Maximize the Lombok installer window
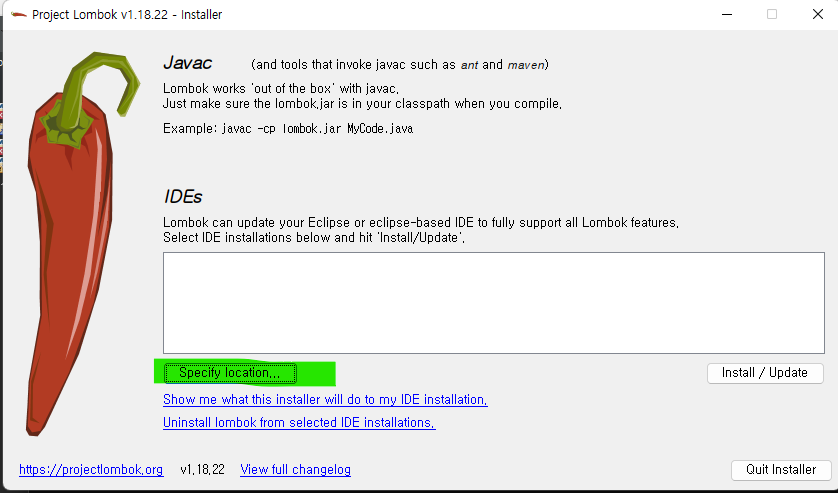 click(x=772, y=14)
